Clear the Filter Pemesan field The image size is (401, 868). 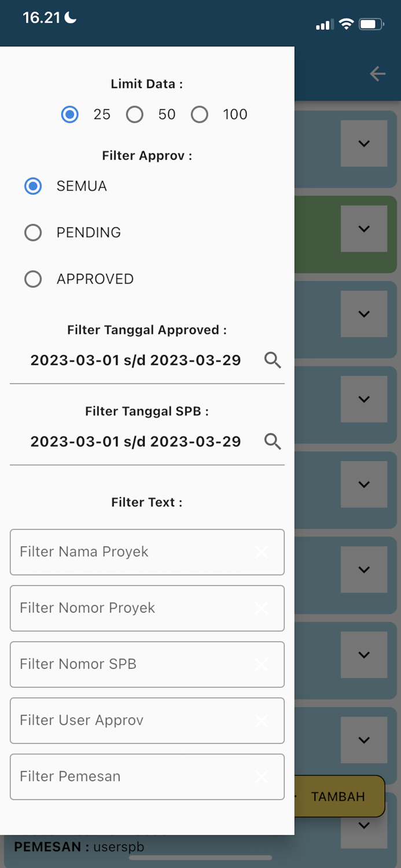[x=262, y=777]
